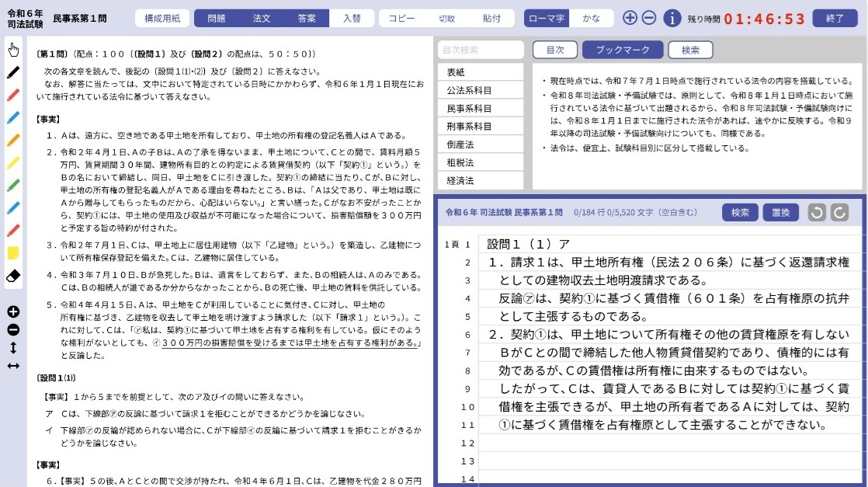Click the remaining time display 01:46:53
This screenshot has height=487, width=868.
point(764,19)
